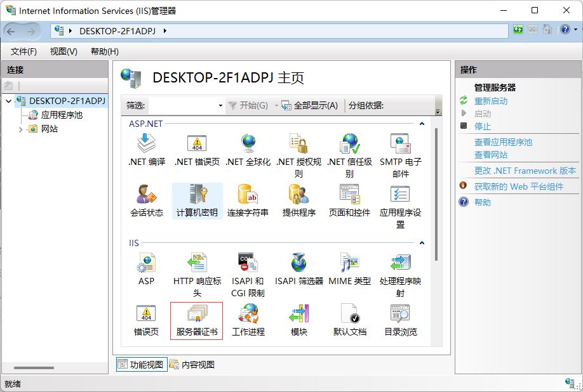The width and height of the screenshot is (583, 392).
Task: Open the help icon dropdown arrow
Action: click(575, 29)
